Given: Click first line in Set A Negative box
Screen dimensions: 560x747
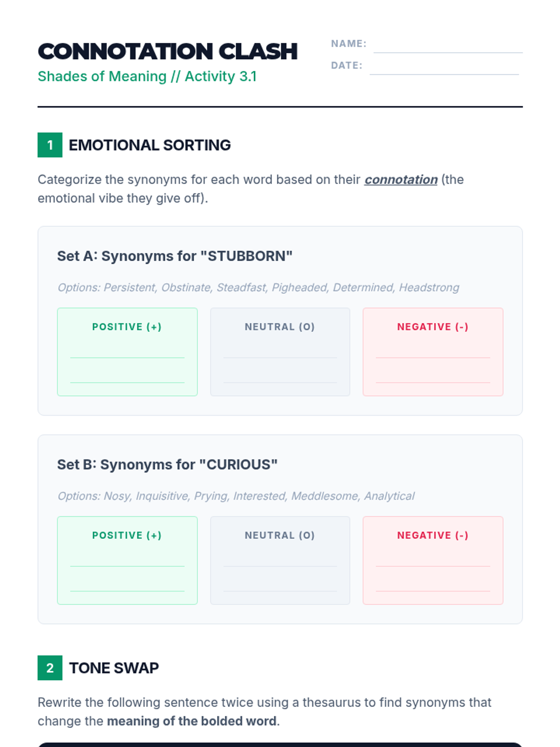Looking at the screenshot, I should (433, 352).
